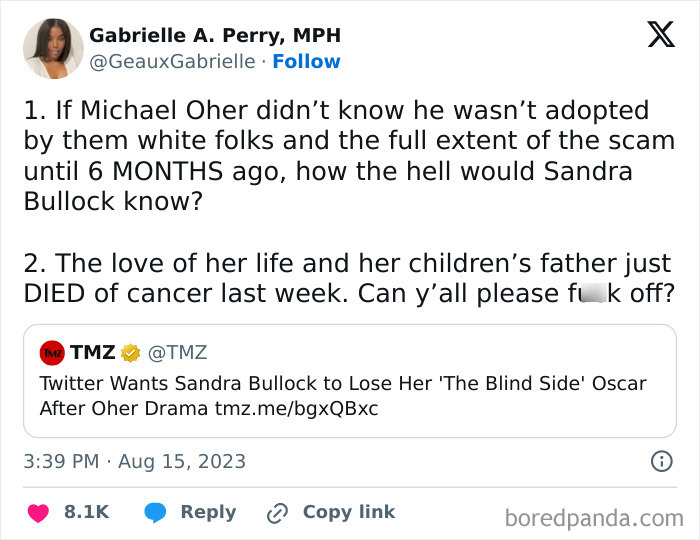700x540 pixels.
Task: Click the Copy link label
Action: point(349,512)
